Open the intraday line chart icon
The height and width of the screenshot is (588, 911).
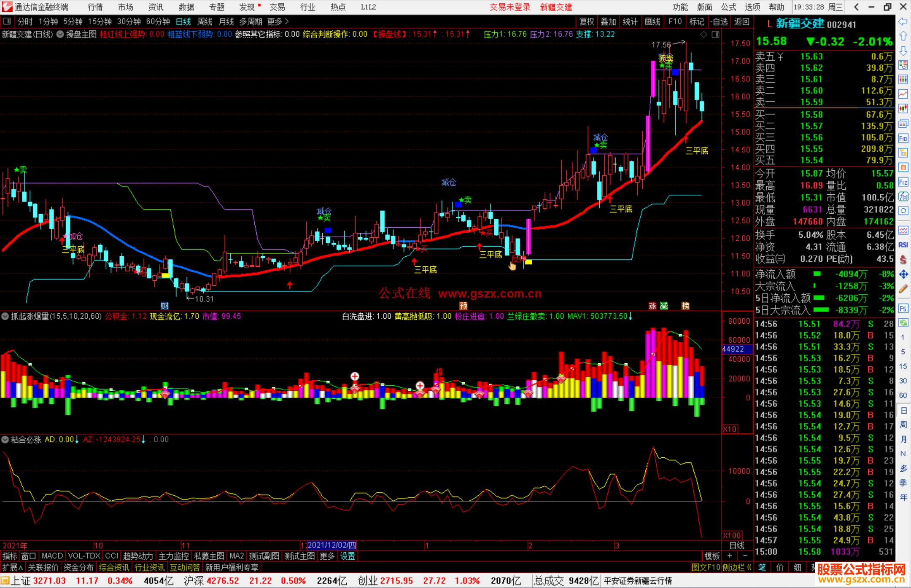(x=903, y=94)
